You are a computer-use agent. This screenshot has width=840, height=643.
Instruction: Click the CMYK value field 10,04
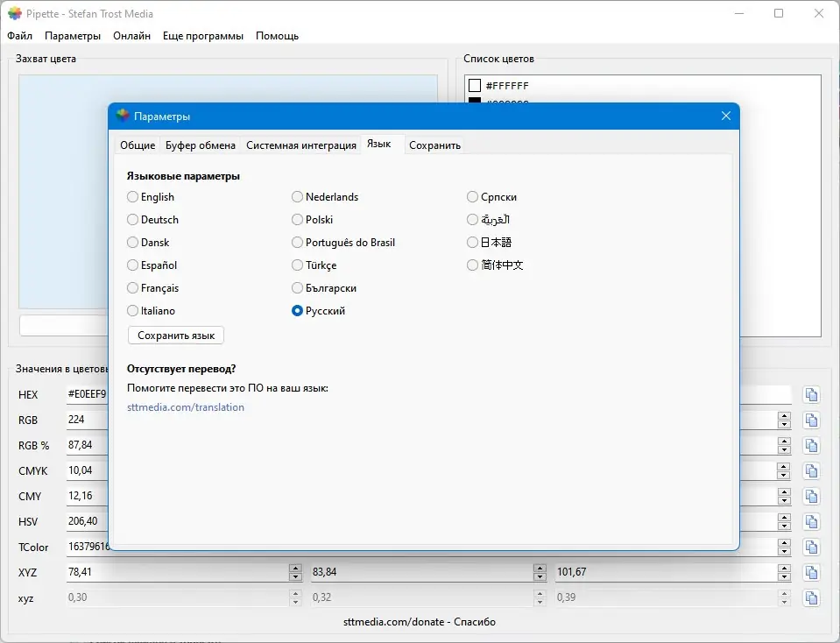coord(88,470)
